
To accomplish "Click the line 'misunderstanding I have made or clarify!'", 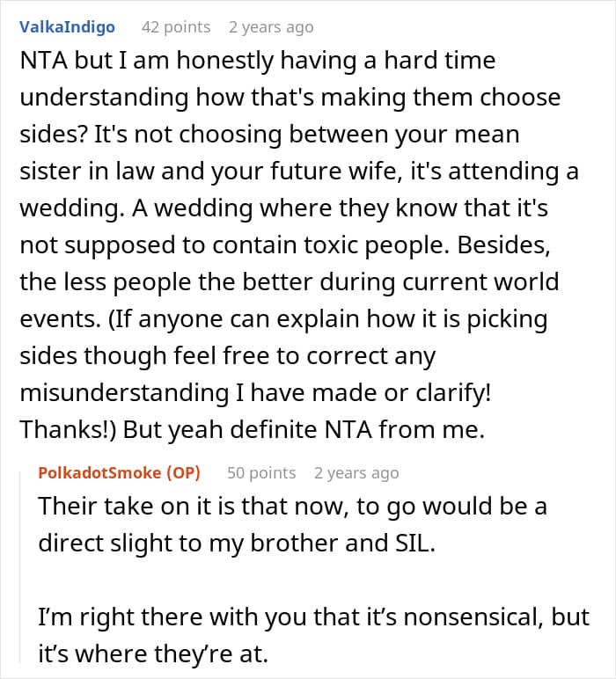I will (x=255, y=393).
